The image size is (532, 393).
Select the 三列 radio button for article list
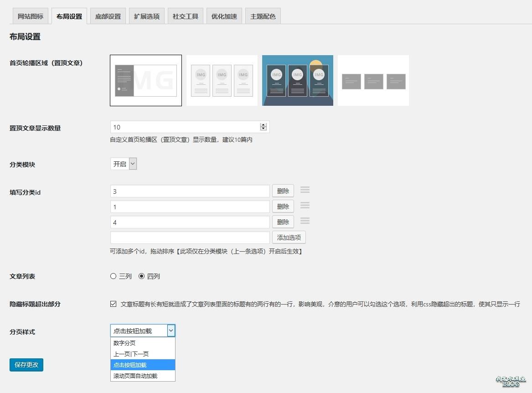pos(113,276)
